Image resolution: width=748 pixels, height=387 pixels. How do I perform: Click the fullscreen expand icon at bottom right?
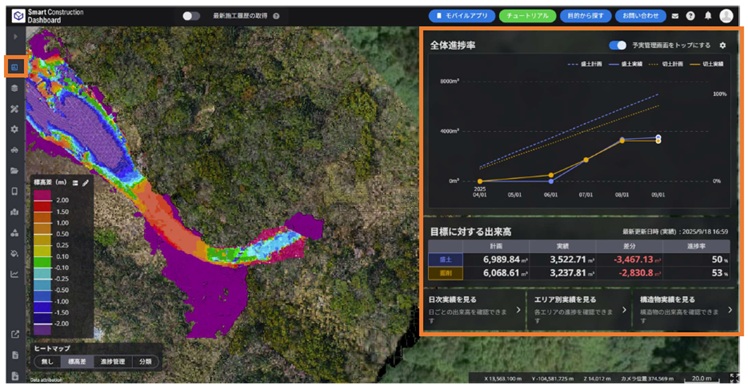(734, 378)
